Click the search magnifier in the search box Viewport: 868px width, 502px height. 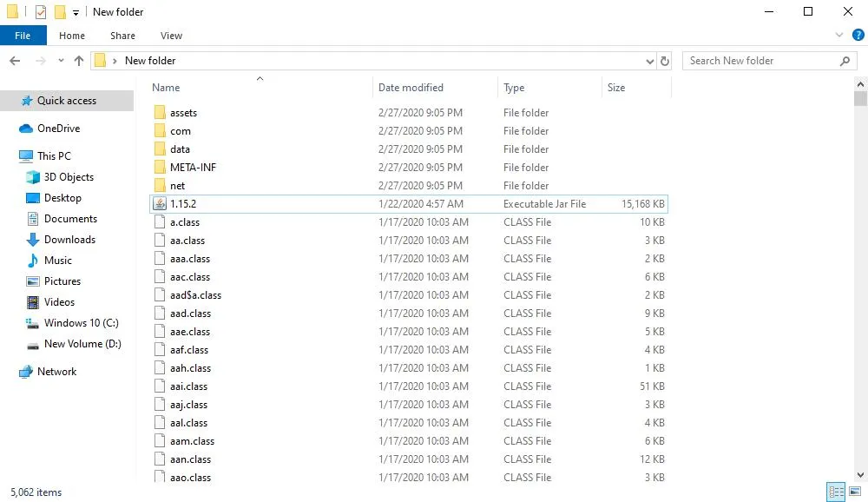(x=844, y=61)
